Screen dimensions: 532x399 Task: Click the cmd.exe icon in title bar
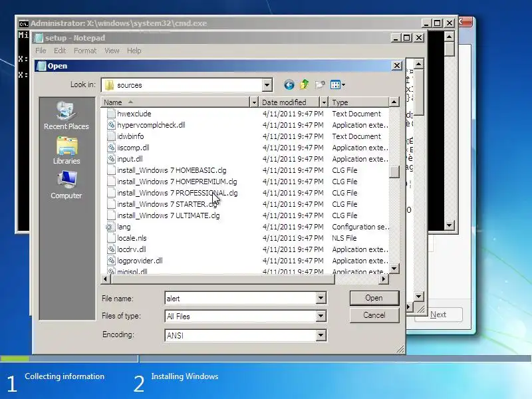[x=23, y=23]
